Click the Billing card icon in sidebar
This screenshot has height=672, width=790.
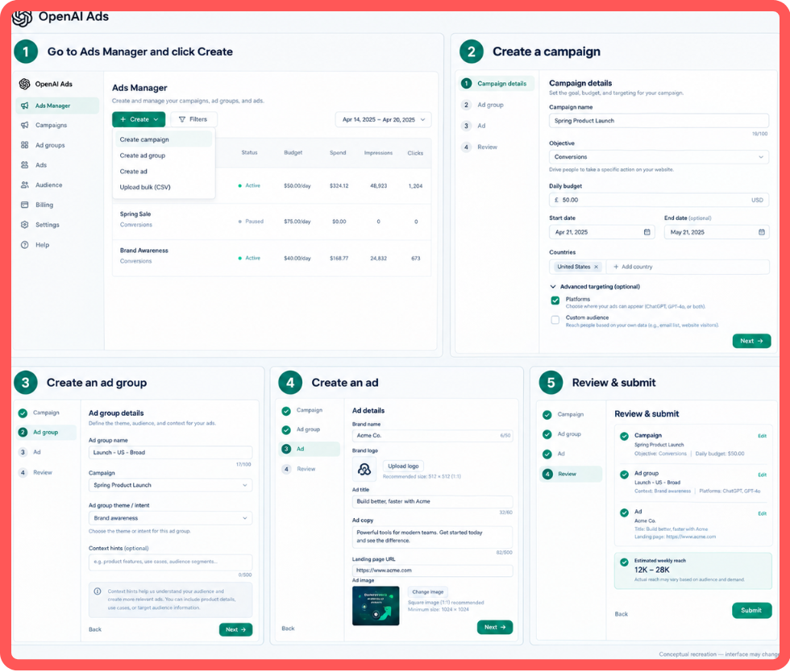(x=25, y=205)
